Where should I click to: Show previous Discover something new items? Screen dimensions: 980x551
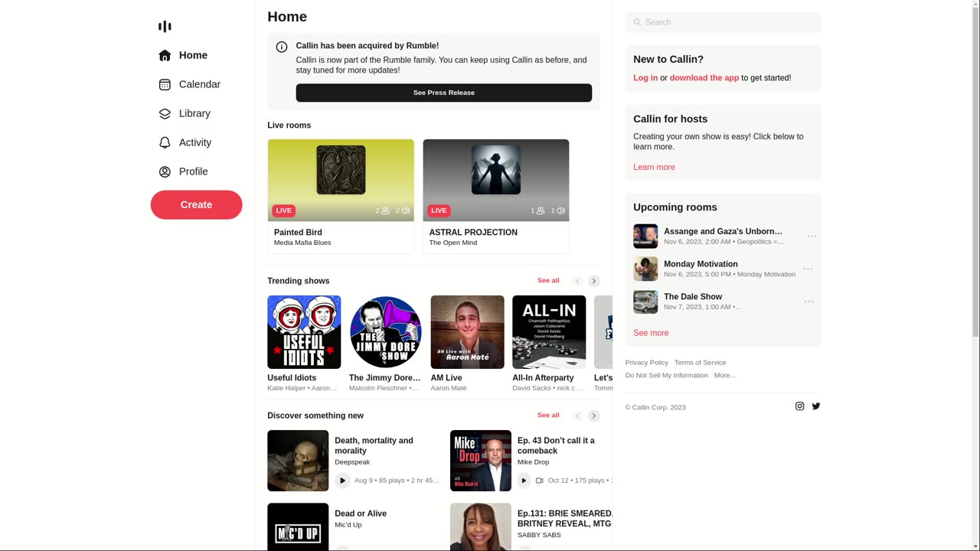pyautogui.click(x=578, y=416)
